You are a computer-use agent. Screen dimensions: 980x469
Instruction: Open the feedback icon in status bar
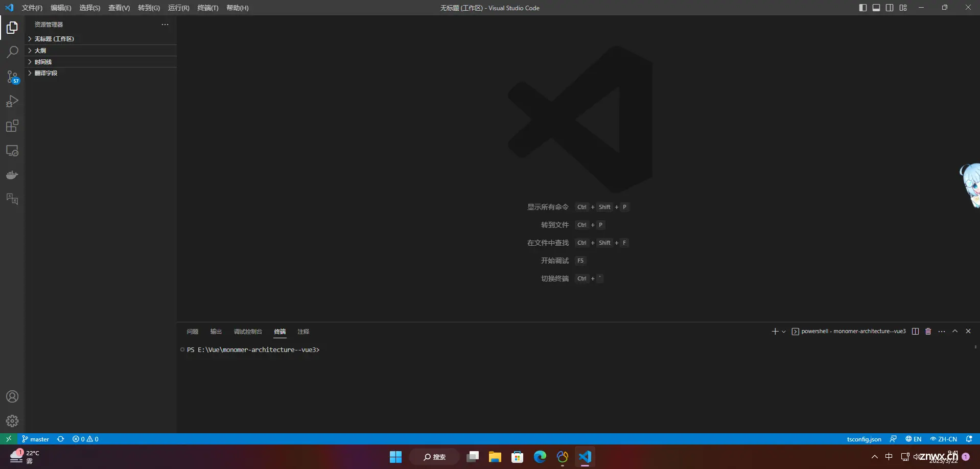point(893,439)
